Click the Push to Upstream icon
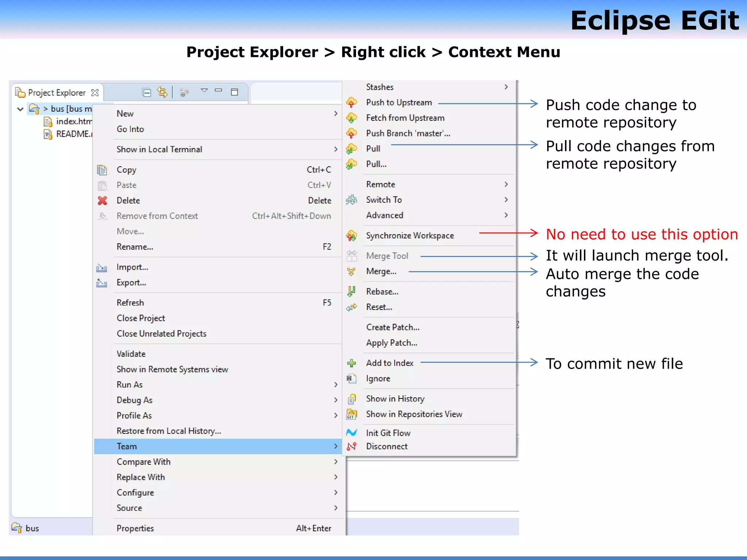 point(351,102)
